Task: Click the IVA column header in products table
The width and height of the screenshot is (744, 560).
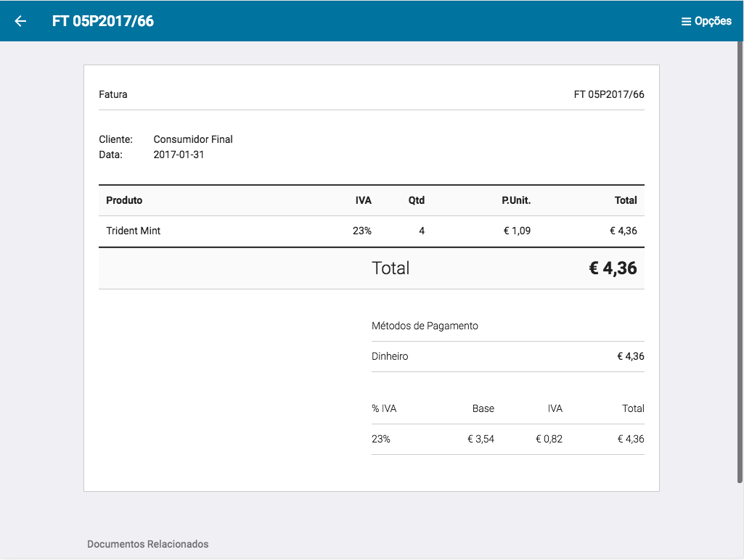Action: (x=363, y=200)
